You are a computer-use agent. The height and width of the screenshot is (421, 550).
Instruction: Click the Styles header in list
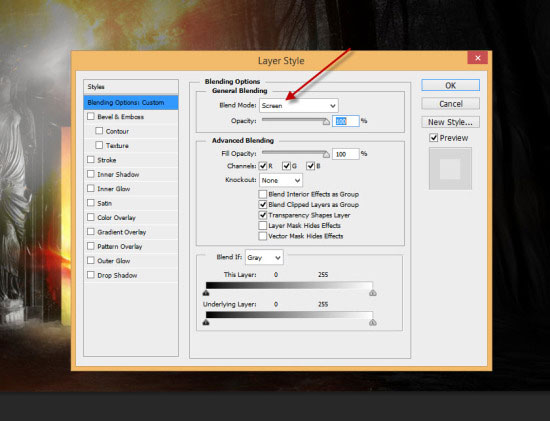coord(131,87)
